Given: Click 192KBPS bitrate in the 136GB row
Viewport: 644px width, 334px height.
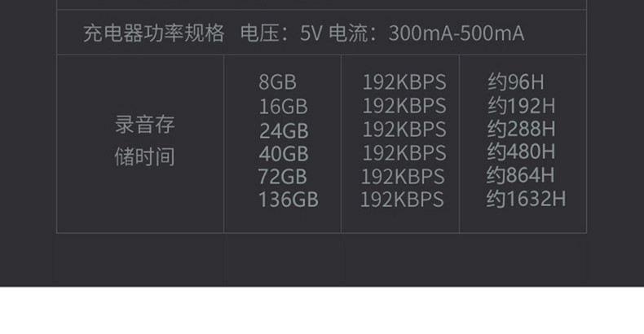Looking at the screenshot, I should click(x=402, y=200).
